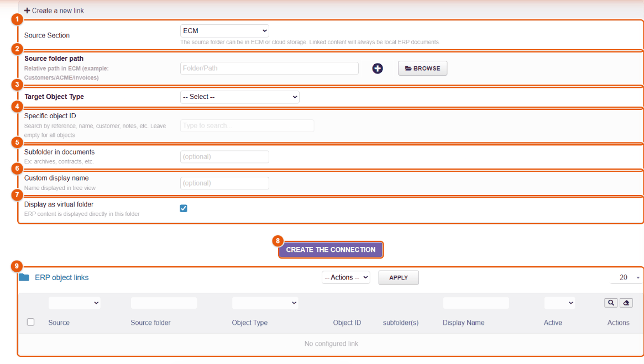Image resolution: width=644 pixels, height=364 pixels.
Task: Click the Custom display name field
Action: pos(224,183)
